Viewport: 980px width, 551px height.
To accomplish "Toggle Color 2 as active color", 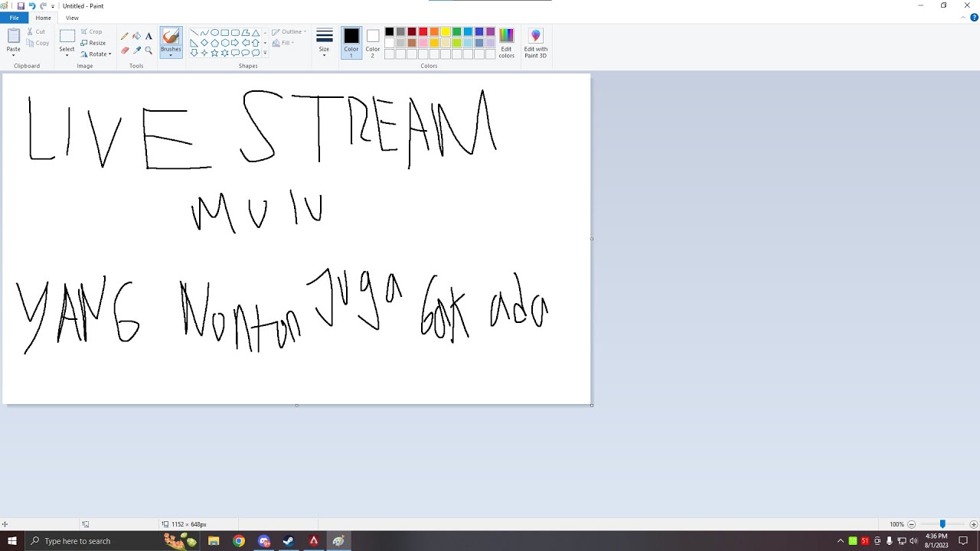I will coord(372,42).
